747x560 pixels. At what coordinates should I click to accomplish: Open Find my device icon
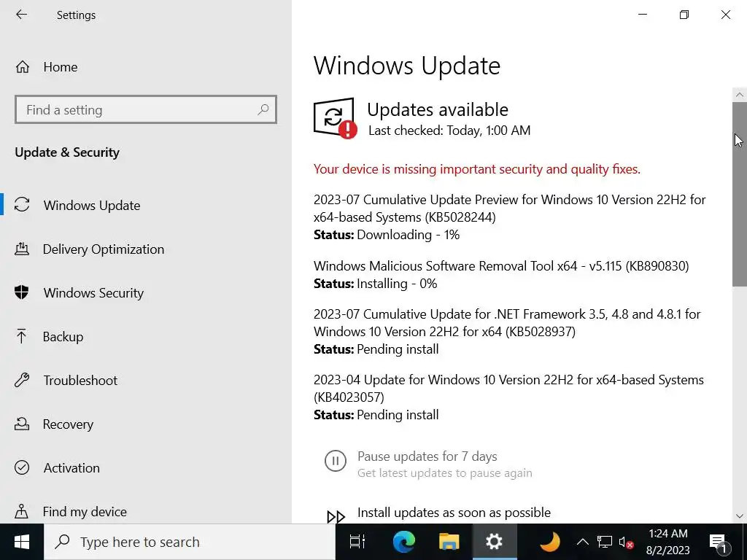coord(21,511)
